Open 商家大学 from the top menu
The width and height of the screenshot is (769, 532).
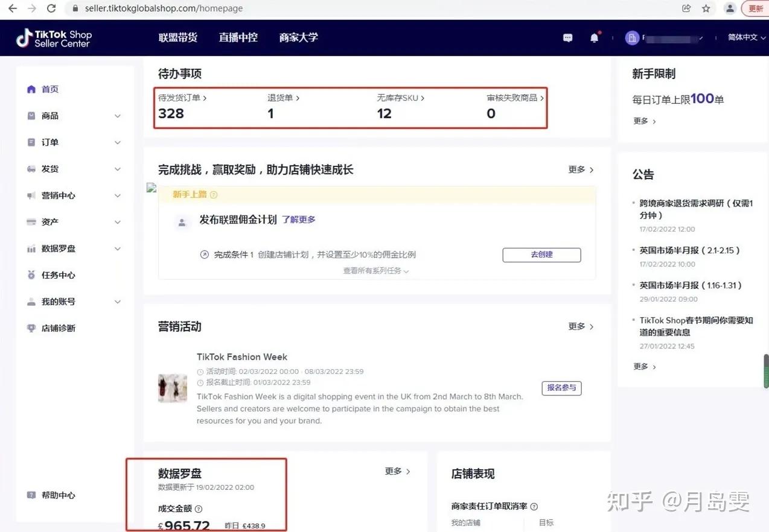tap(298, 37)
